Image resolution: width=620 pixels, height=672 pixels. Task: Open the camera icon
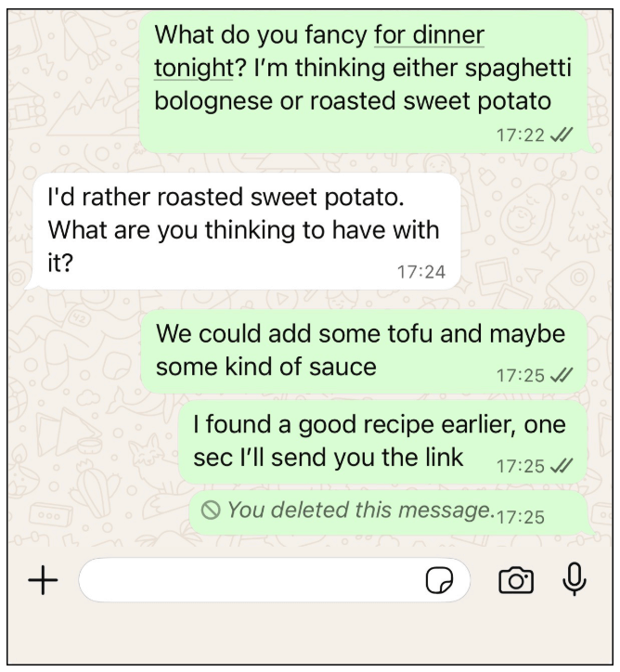tap(516, 581)
